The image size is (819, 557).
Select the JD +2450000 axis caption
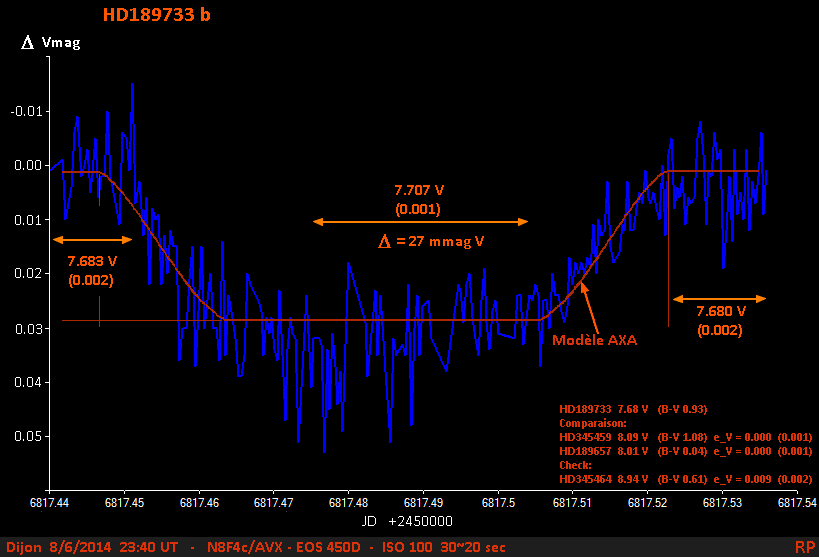point(412,521)
